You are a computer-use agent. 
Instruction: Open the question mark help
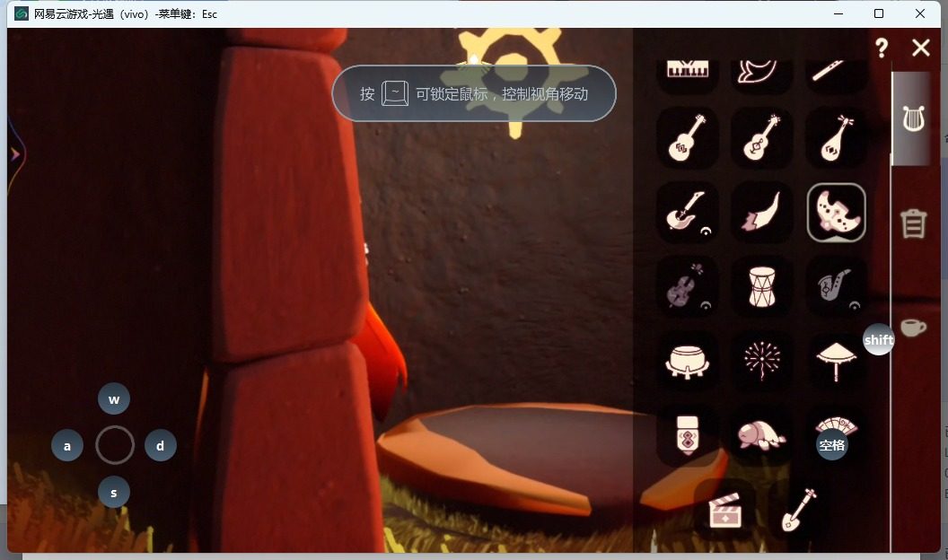click(x=882, y=48)
